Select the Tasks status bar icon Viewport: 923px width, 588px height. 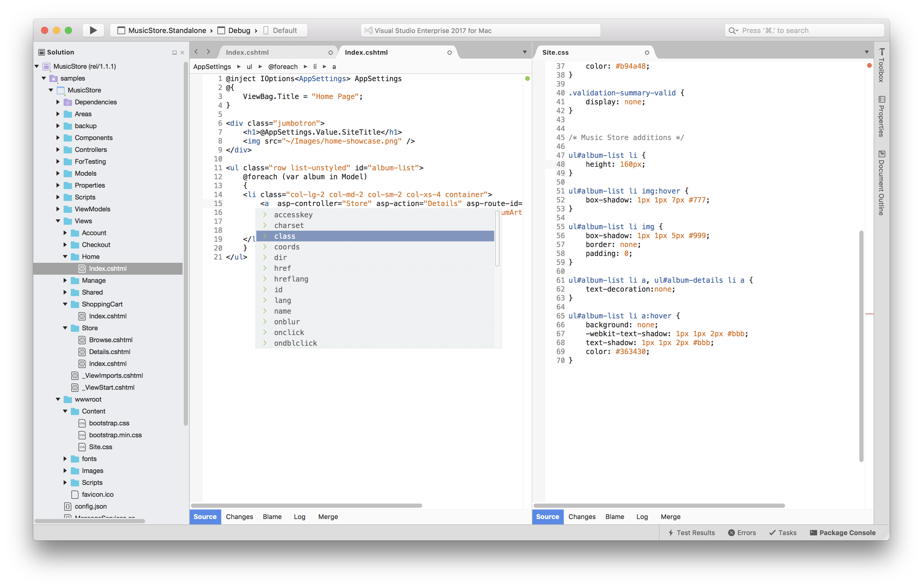(782, 532)
